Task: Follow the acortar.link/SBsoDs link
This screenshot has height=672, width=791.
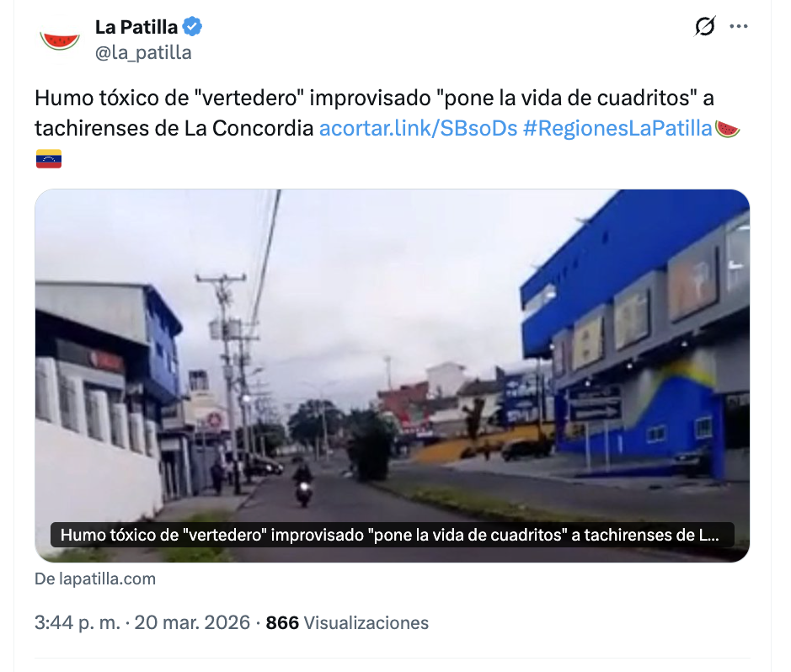Action: coord(418,129)
